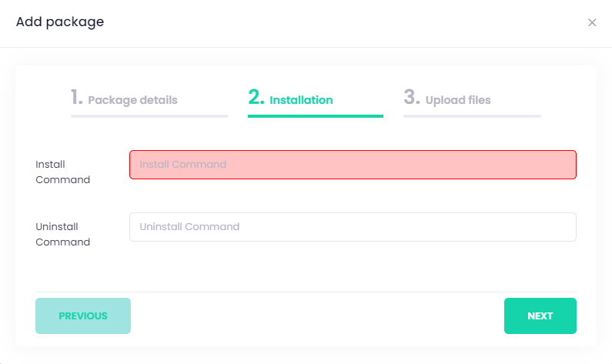The image size is (612, 364).
Task: Click into the Uninstall Command field
Action: click(x=353, y=227)
